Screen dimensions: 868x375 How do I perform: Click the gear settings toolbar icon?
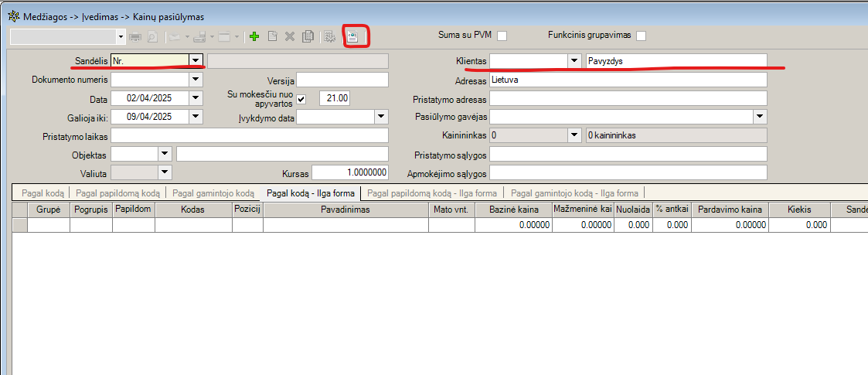328,36
